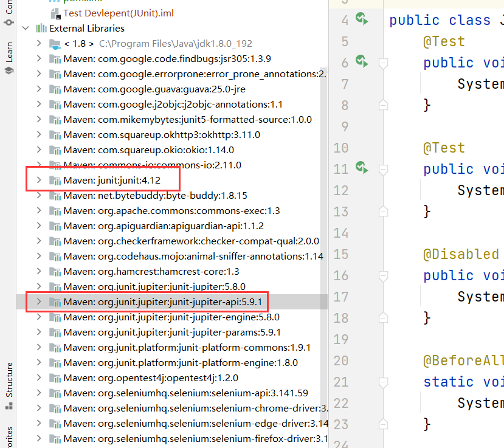
Task: Fold static method at line 21
Action: click(383, 382)
